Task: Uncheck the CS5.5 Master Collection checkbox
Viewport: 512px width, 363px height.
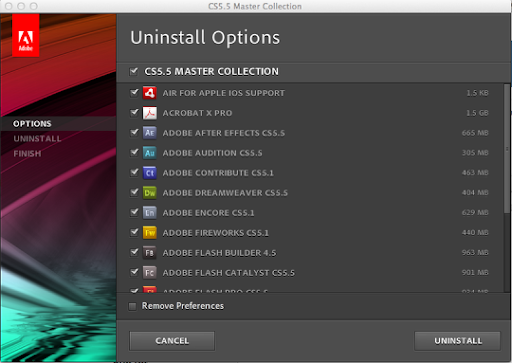Action: tap(134, 71)
